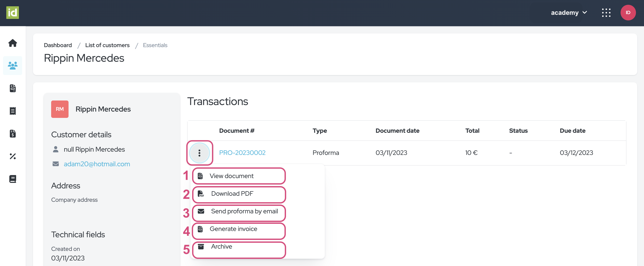Select Archive in the actions menu
The width and height of the screenshot is (644, 266).
point(221,247)
